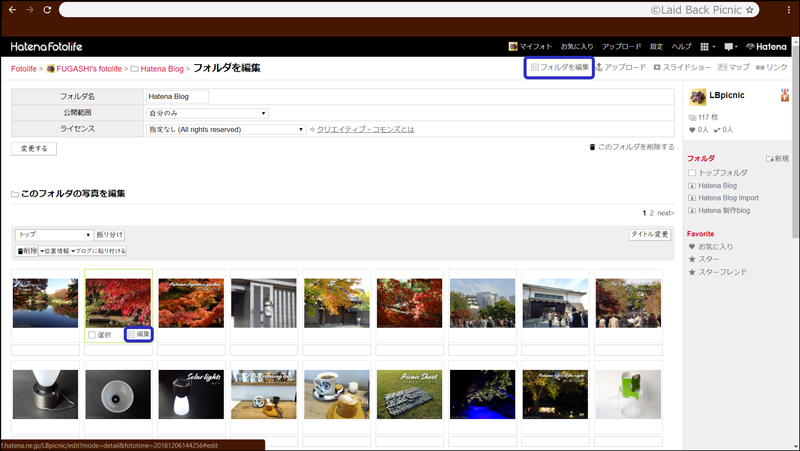Open マイフォト in top menu
This screenshot has width=800, height=451.
click(535, 46)
